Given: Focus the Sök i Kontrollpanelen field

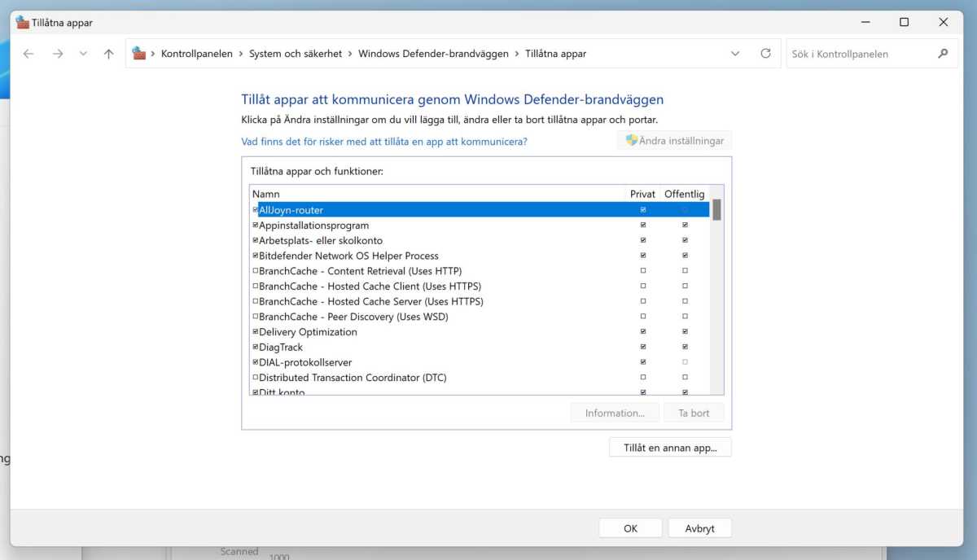Looking at the screenshot, I should coord(871,54).
